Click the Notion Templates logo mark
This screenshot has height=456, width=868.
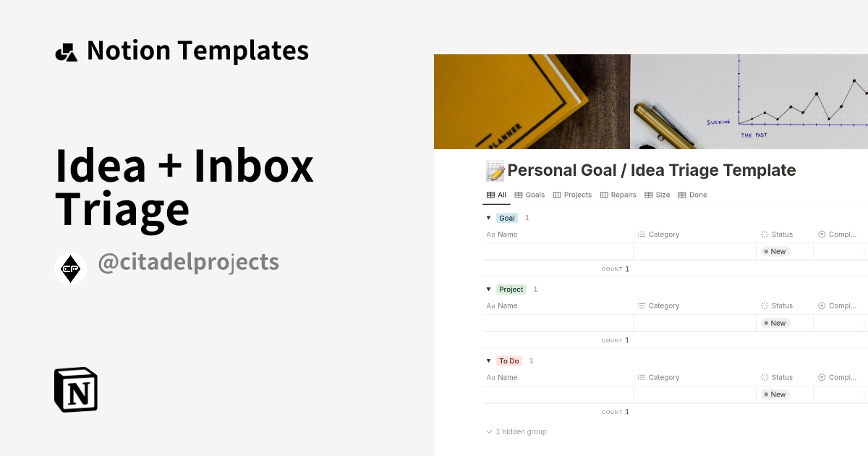pyautogui.click(x=66, y=50)
